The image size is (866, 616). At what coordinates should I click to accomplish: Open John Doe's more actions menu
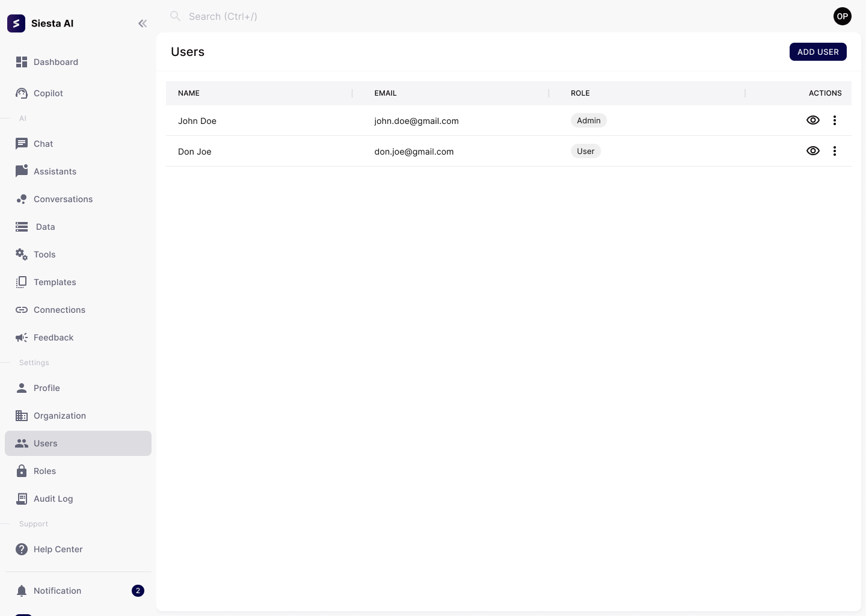click(835, 120)
